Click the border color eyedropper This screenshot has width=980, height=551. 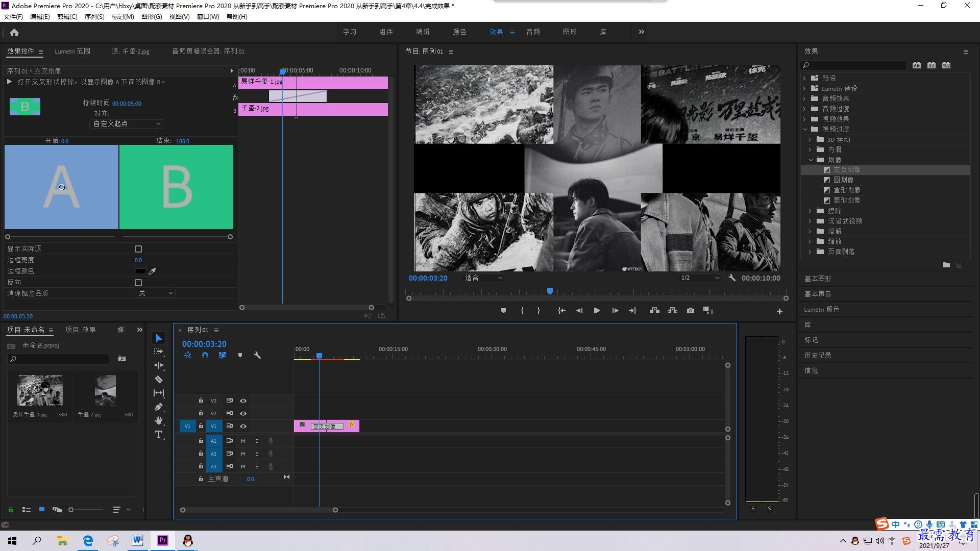(152, 271)
